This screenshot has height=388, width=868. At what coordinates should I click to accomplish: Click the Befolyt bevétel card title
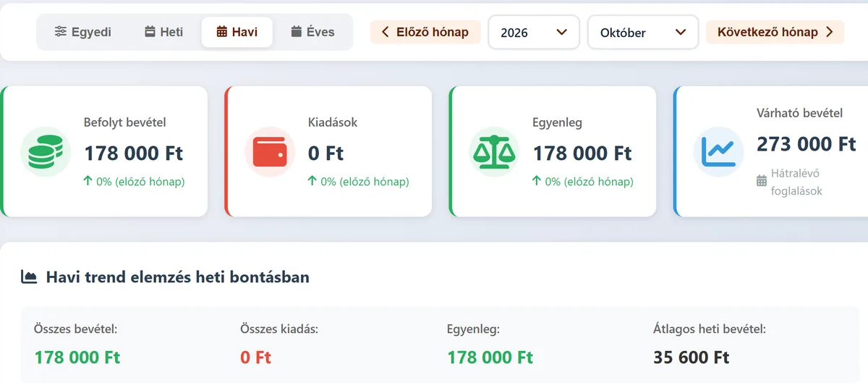tap(125, 122)
